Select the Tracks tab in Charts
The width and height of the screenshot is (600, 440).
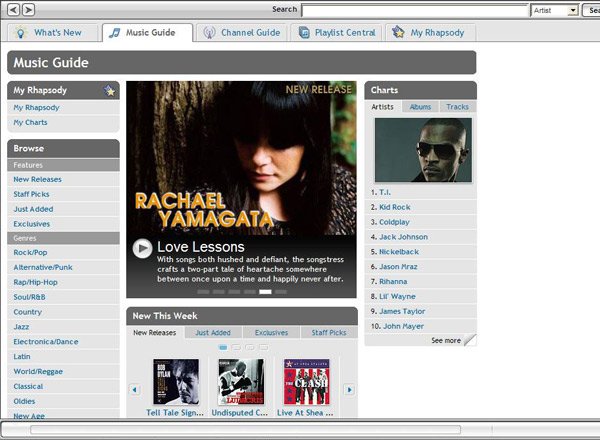457,107
